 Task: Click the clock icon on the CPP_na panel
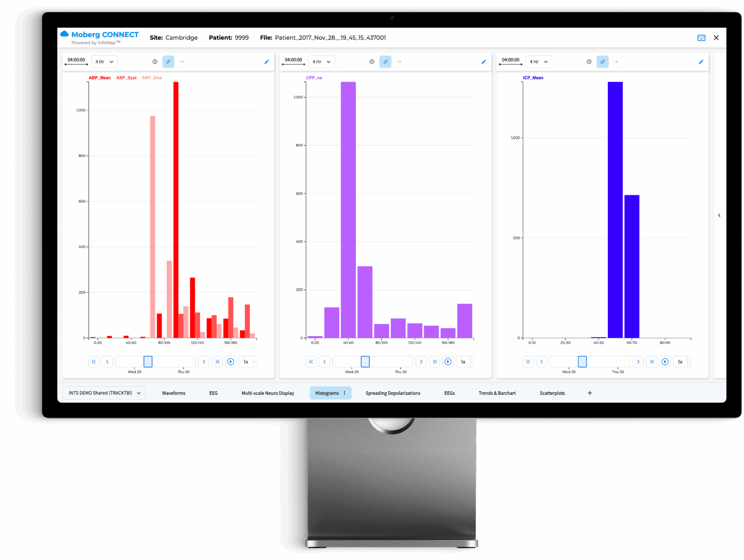click(372, 62)
